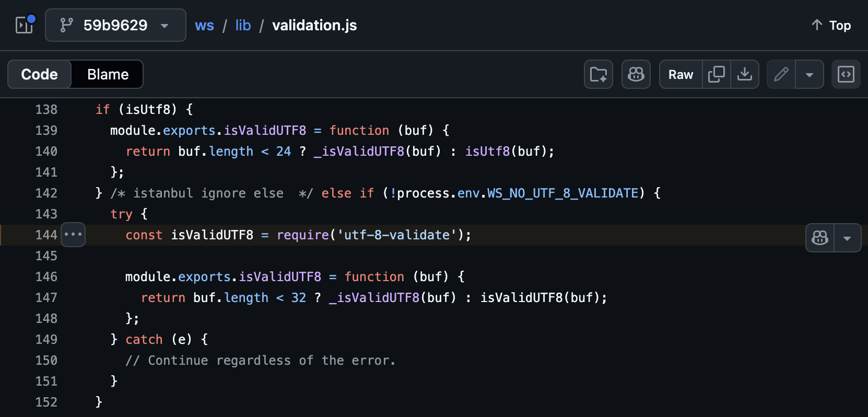Click the validation.js file name in breadcrumb
The height and width of the screenshot is (417, 868).
tap(314, 25)
